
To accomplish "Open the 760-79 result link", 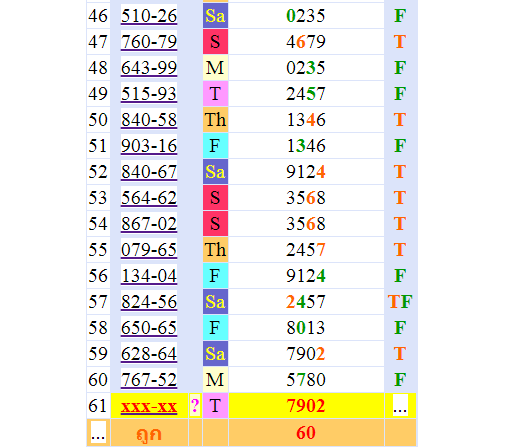I will (x=149, y=42).
